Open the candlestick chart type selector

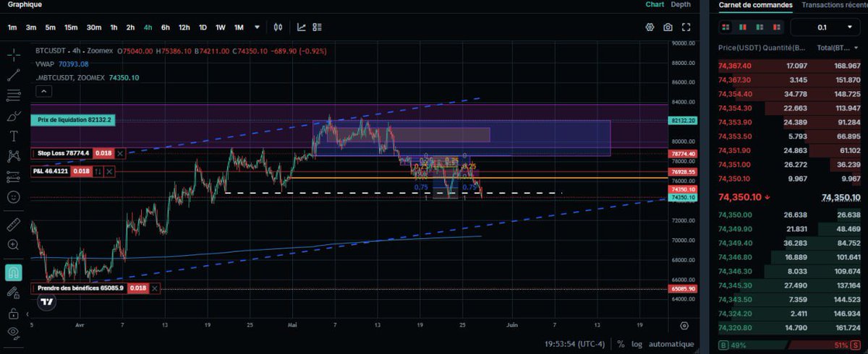click(278, 27)
